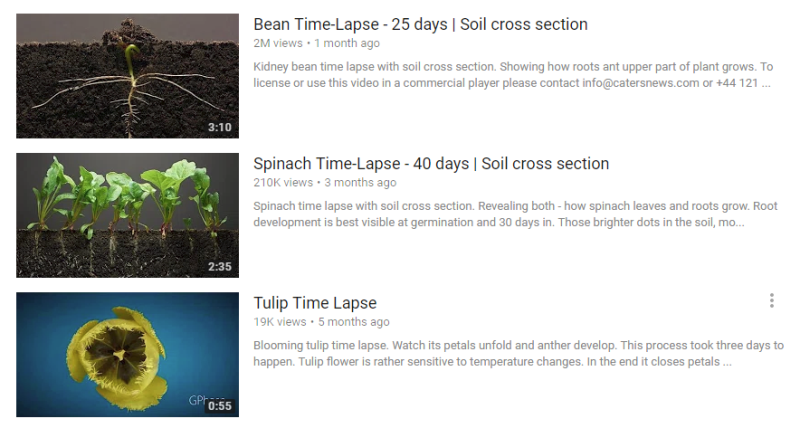Open 'Spinach Time-Lapse - 40 days' title link
The width and height of the screenshot is (800, 428).
[431, 164]
